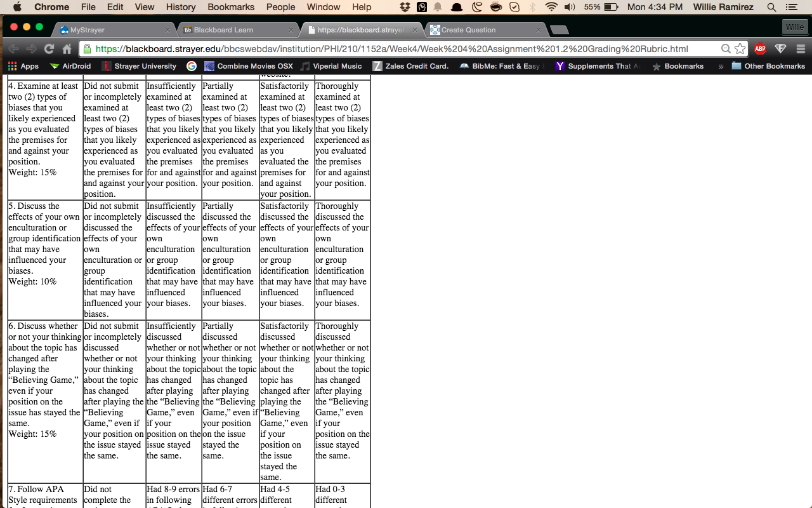
Task: Go back using the browser back arrow
Action: 13,49
